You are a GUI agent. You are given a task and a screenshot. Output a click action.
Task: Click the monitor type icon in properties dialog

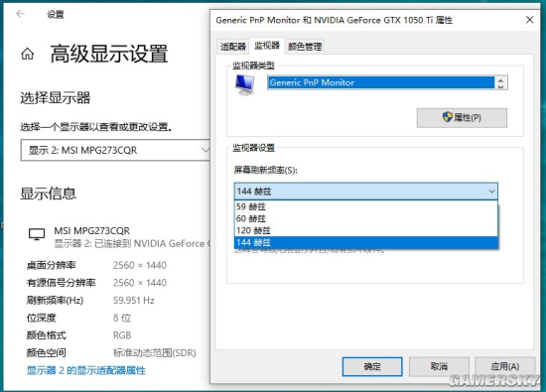click(245, 85)
